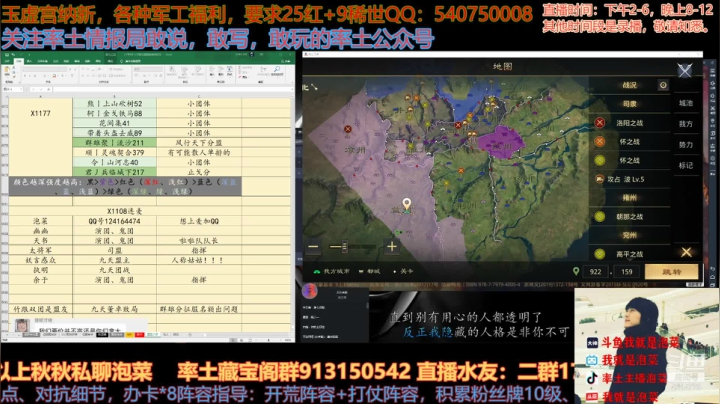720x404 pixels.
Task: Select cell 熊丨上山砍树52
Action: click(114, 104)
